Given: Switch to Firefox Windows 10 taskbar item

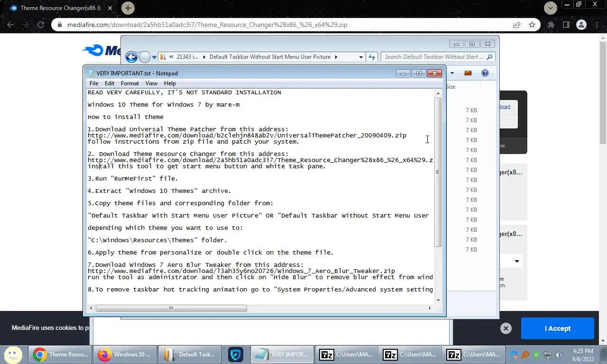Looking at the screenshot, I should pos(125,355).
